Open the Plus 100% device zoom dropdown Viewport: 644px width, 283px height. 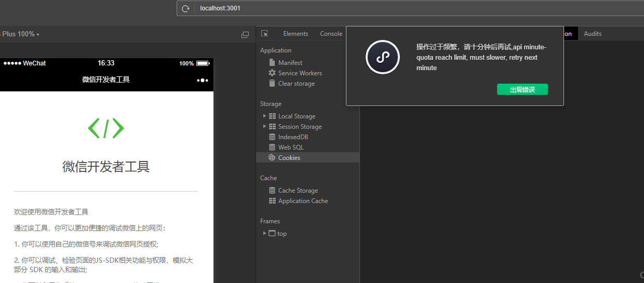coord(20,34)
